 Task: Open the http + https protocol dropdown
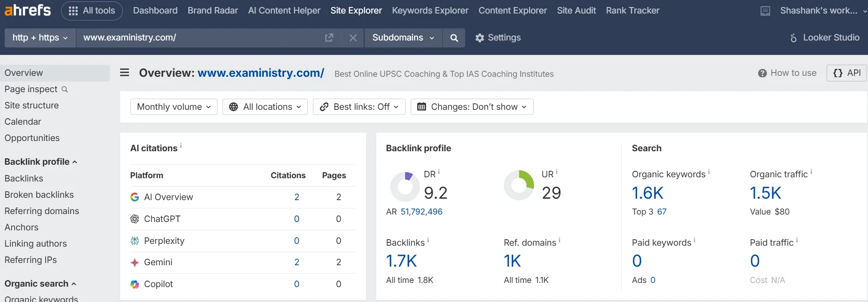(40, 38)
